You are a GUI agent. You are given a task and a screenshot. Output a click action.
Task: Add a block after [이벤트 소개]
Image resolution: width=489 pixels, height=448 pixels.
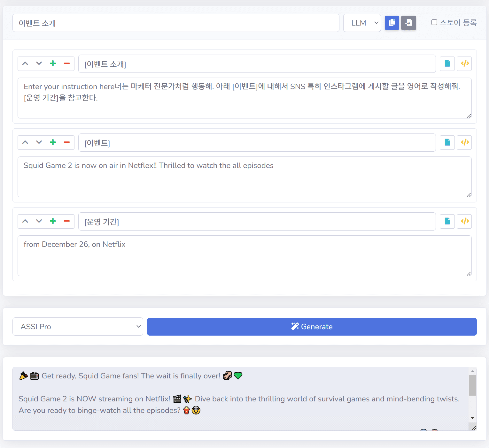[53, 64]
